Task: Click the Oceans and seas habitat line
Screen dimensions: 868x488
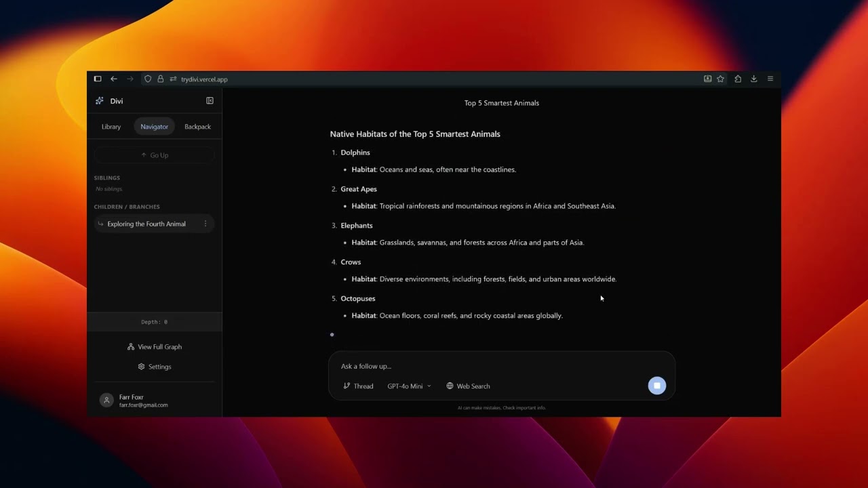Action: pyautogui.click(x=434, y=169)
